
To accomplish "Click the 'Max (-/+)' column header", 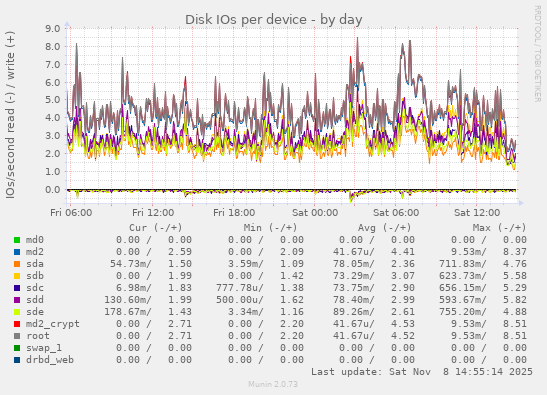I will coord(499,228).
